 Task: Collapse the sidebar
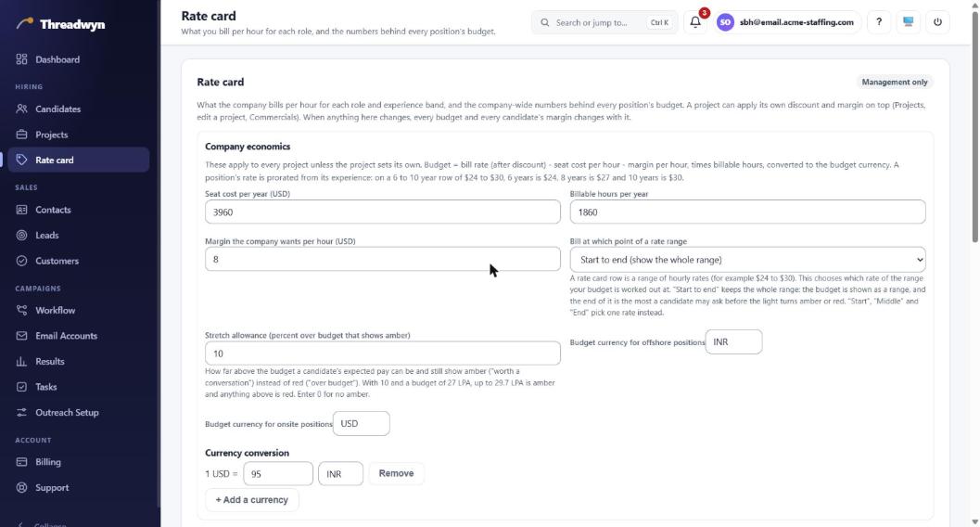[x=43, y=524]
